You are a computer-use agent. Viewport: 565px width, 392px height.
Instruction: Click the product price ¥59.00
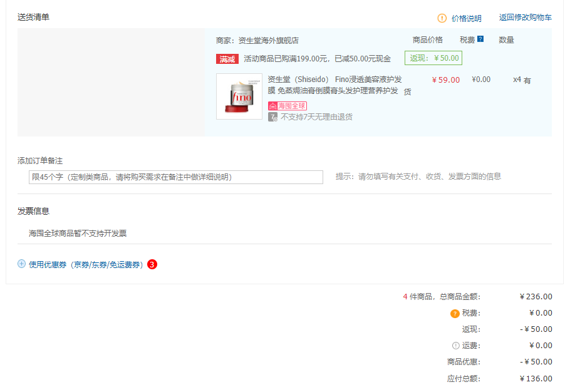click(446, 80)
